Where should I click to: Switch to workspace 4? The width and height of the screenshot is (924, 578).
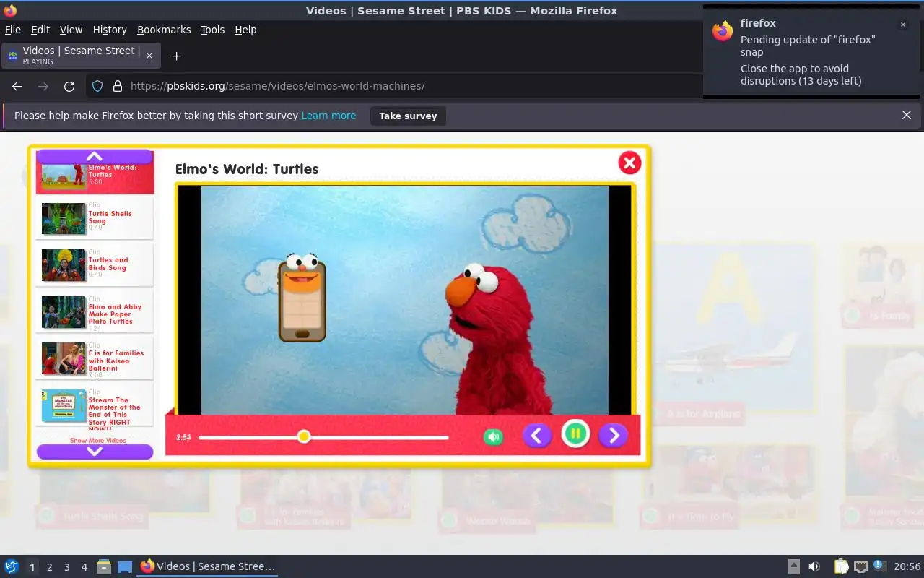[84, 567]
